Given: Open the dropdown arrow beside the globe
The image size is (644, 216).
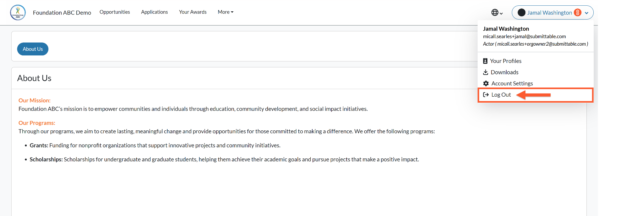Looking at the screenshot, I should click(x=501, y=13).
